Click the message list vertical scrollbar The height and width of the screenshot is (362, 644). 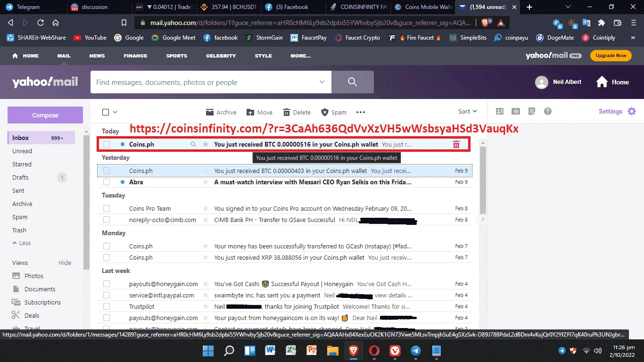[483, 179]
